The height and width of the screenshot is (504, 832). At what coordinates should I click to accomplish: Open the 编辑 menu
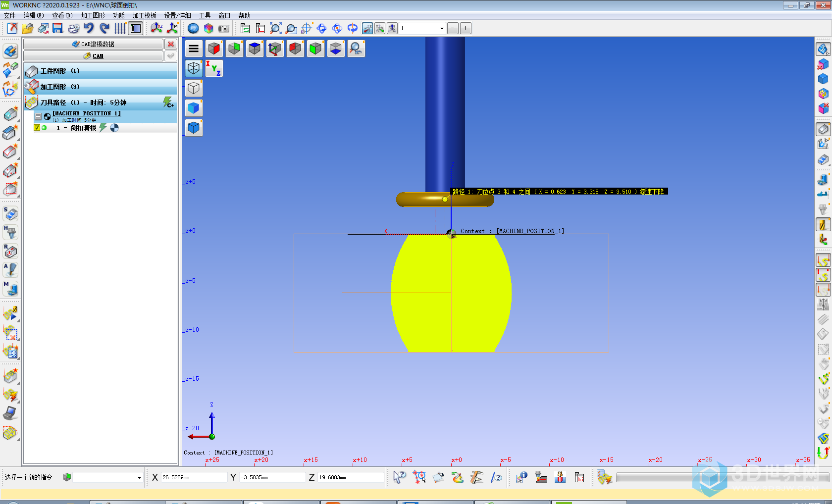coord(34,15)
